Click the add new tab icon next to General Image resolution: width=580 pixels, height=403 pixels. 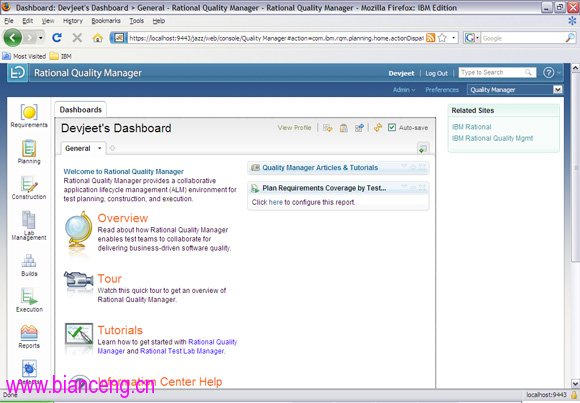point(112,148)
